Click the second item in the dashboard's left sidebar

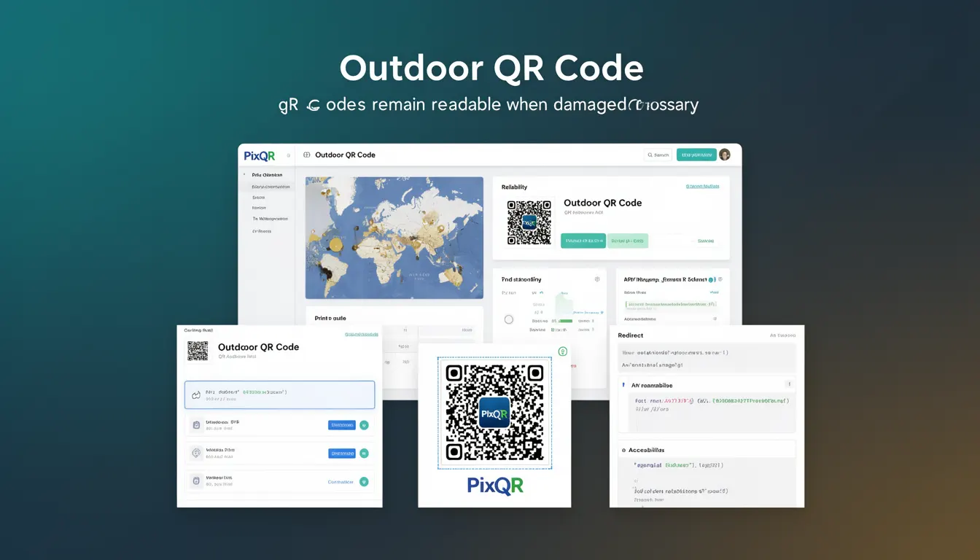point(271,187)
